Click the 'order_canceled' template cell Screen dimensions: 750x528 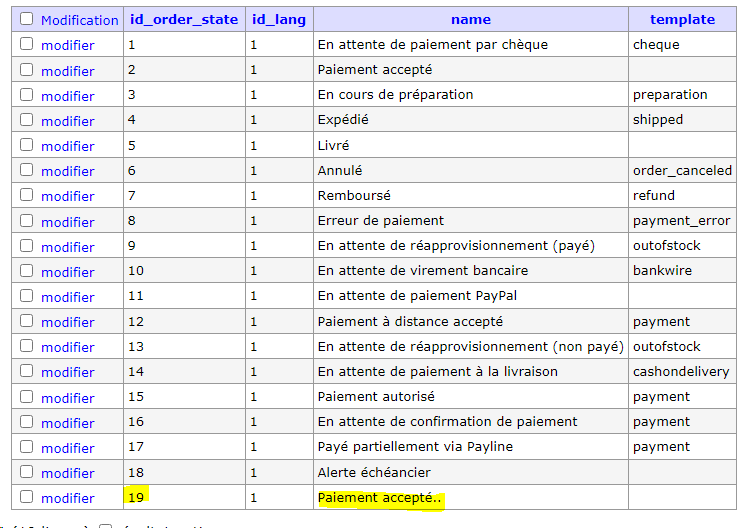pyautogui.click(x=682, y=170)
